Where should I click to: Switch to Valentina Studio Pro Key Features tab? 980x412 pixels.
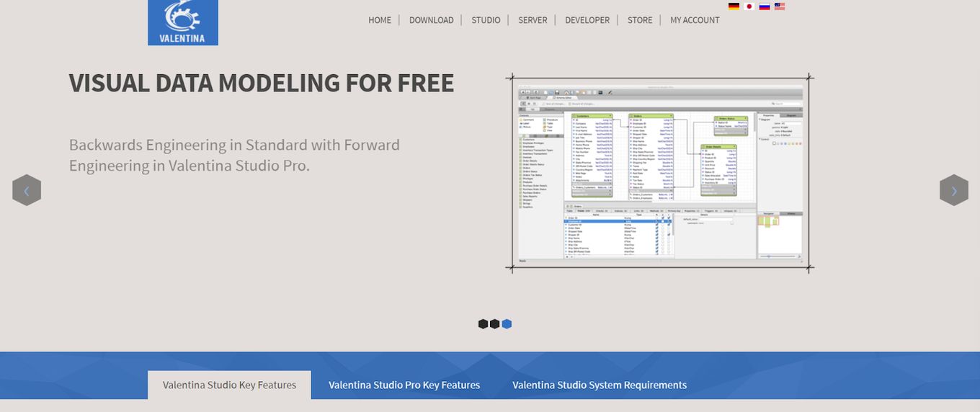click(x=404, y=385)
